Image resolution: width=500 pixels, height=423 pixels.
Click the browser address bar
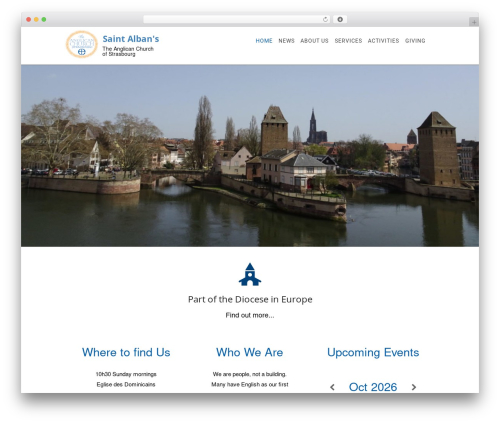point(237,20)
